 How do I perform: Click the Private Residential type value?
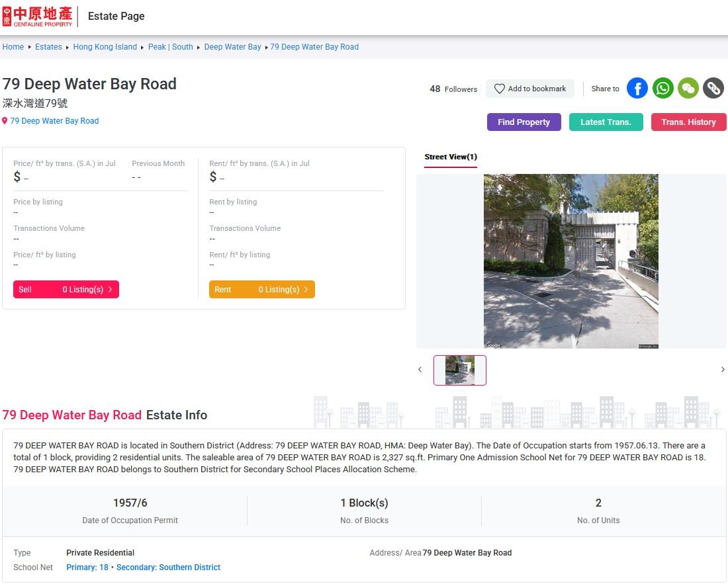click(x=101, y=553)
